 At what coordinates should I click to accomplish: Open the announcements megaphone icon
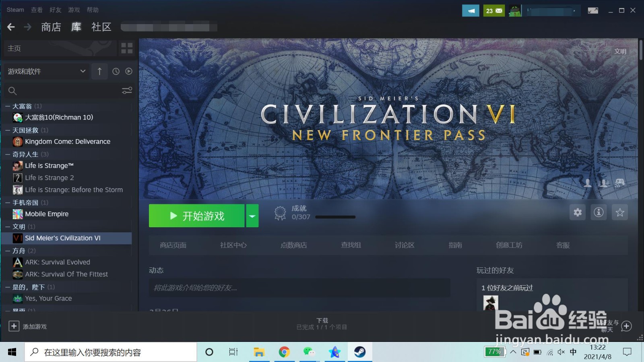pyautogui.click(x=471, y=11)
